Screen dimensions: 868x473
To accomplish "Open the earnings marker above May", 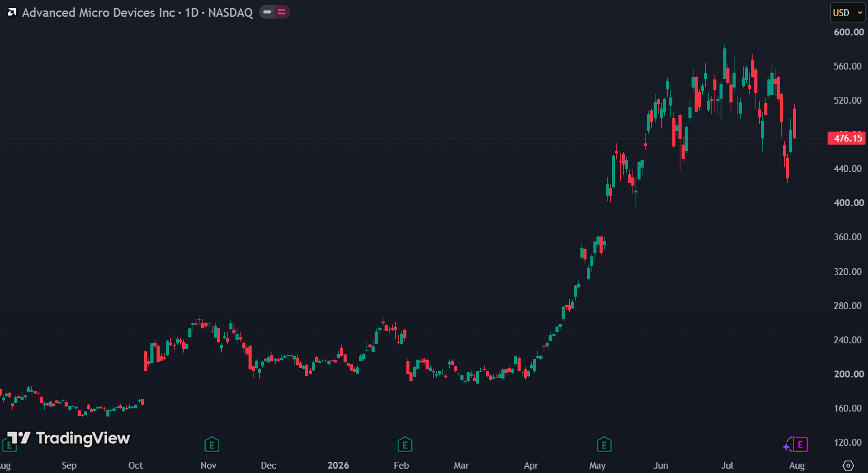I will 603,444.
